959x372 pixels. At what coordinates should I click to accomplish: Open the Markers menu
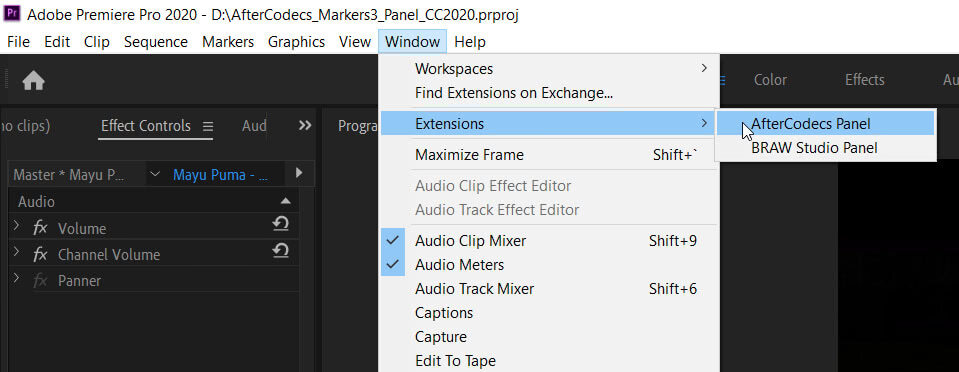pos(228,42)
